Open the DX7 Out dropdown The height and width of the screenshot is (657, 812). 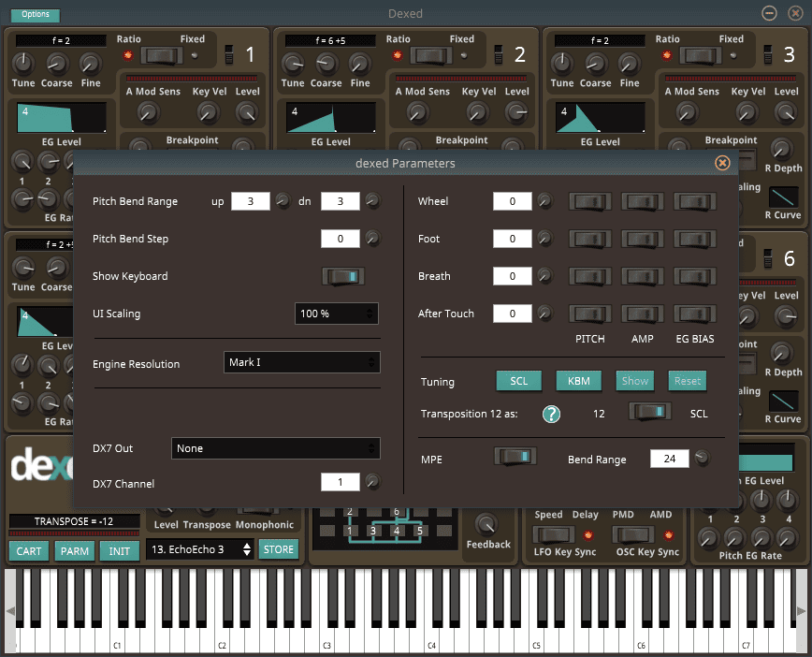tap(275, 448)
